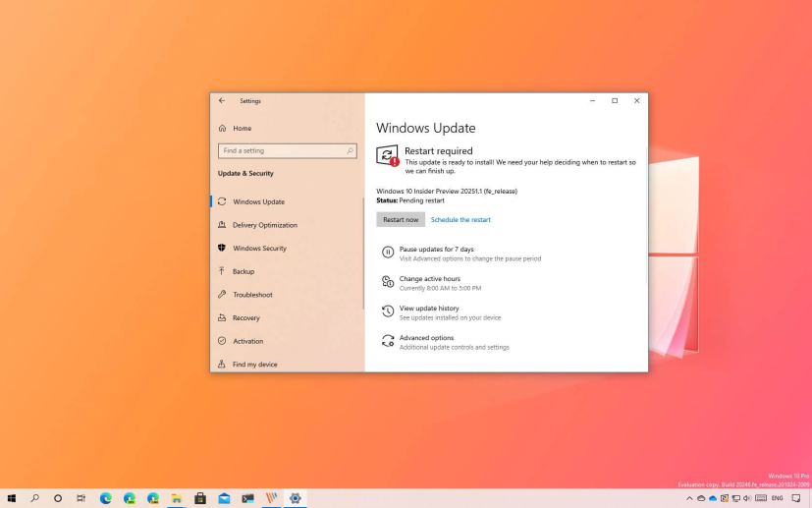Click the gray cloud tray icon

tap(701, 499)
